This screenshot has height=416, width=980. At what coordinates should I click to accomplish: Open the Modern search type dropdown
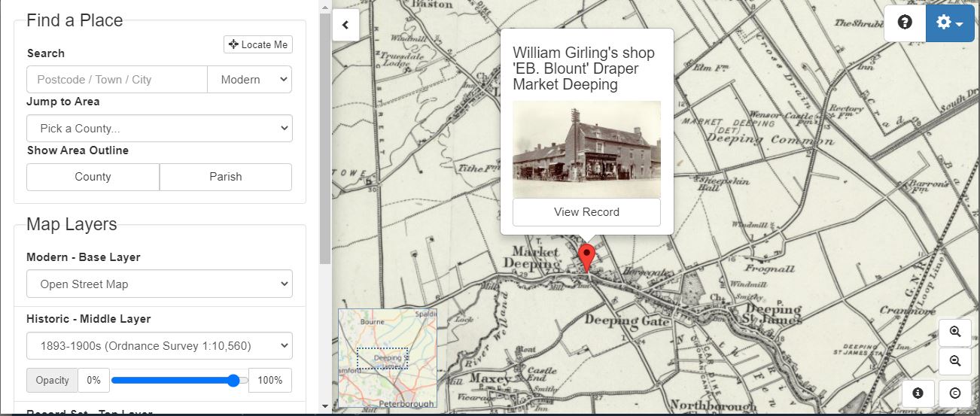pos(250,80)
